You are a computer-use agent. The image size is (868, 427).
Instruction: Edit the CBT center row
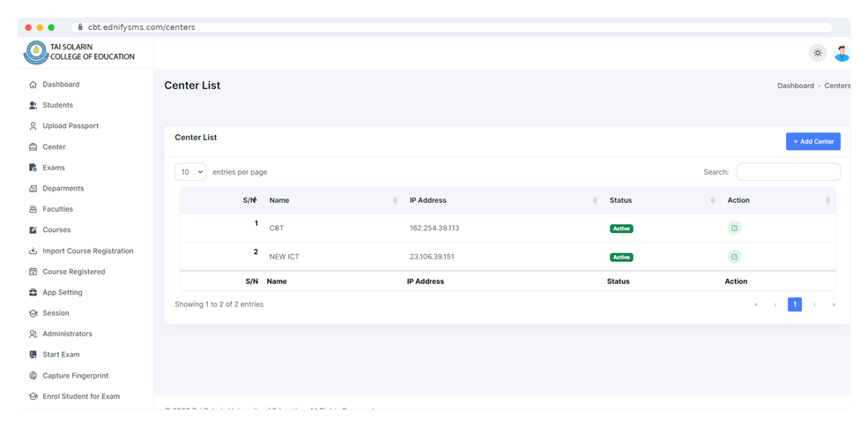[734, 228]
